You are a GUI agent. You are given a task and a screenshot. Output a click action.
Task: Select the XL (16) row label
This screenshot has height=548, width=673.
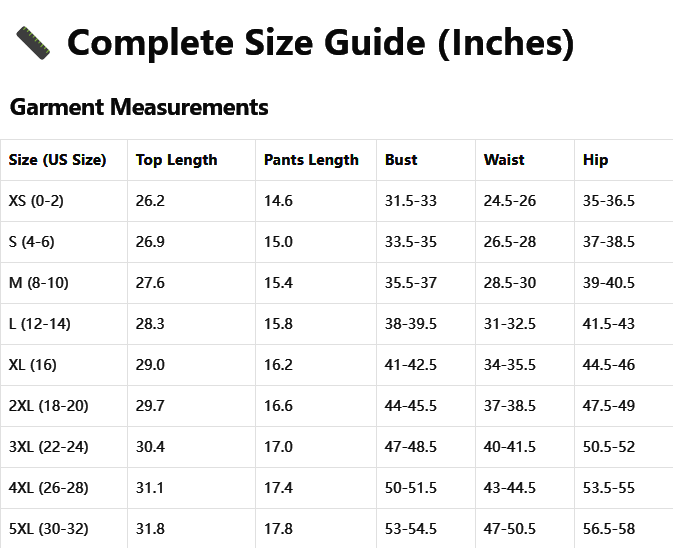tap(33, 365)
